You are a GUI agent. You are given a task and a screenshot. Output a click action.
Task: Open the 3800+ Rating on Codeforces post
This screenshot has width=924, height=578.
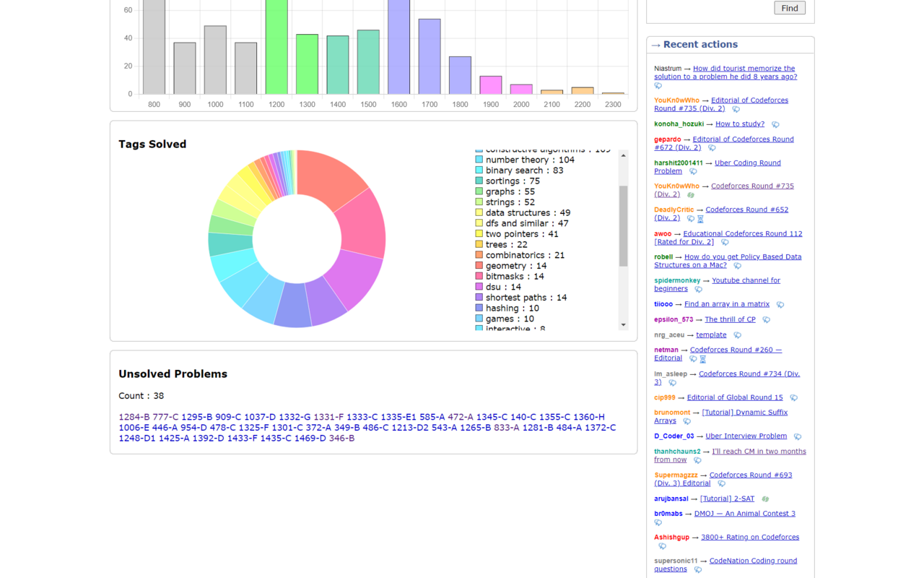click(750, 538)
